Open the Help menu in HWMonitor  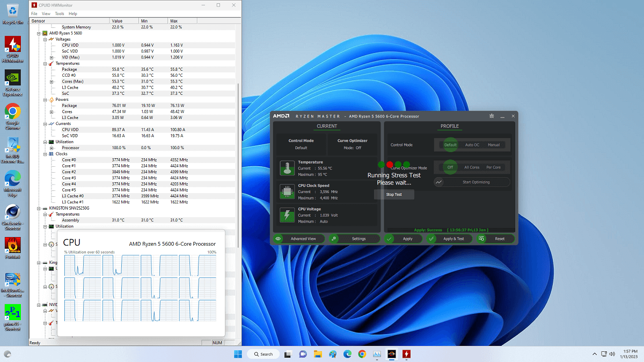coord(73,13)
